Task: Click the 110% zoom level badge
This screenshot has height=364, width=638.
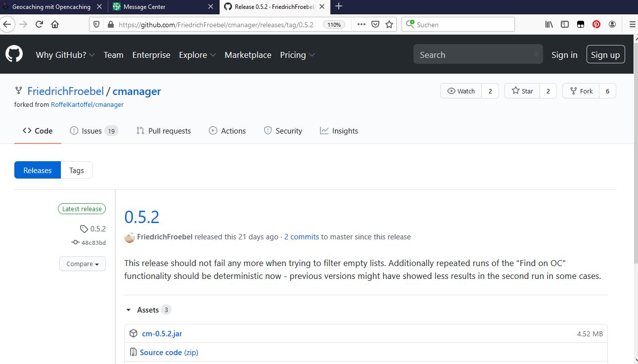Action: [x=334, y=24]
